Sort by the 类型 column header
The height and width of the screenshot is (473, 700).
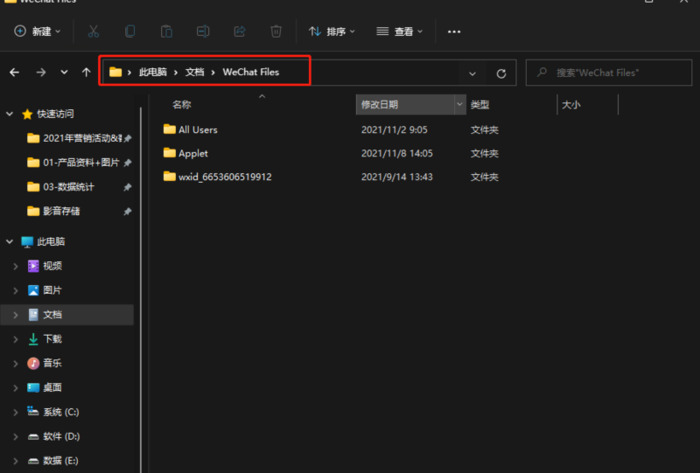tap(480, 105)
